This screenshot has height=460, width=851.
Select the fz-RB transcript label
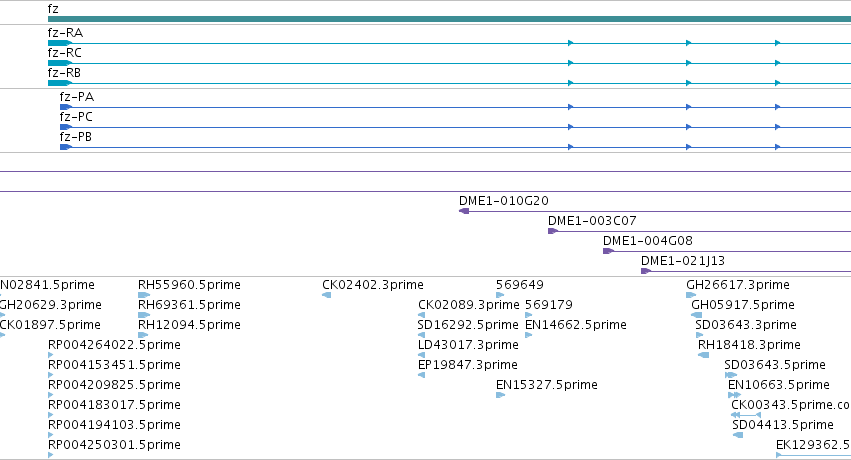[x=64, y=73]
